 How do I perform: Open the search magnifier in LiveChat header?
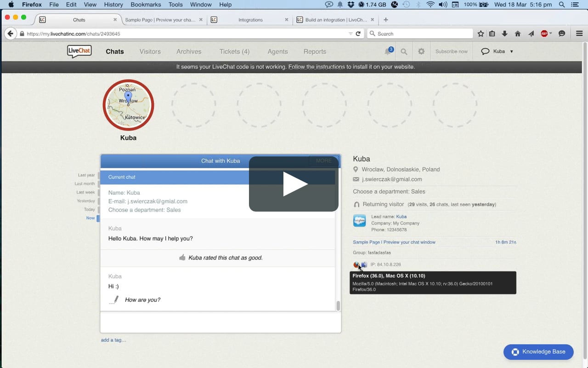coord(404,52)
